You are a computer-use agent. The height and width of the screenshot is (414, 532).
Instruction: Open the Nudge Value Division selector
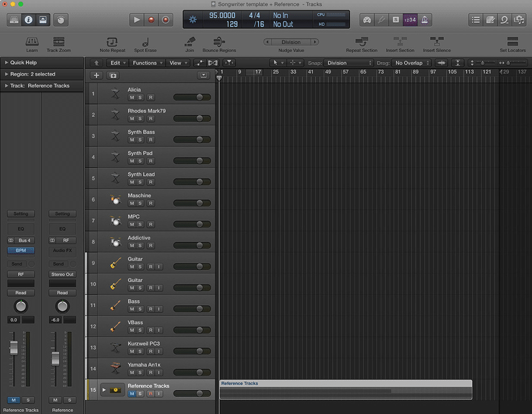tap(291, 42)
